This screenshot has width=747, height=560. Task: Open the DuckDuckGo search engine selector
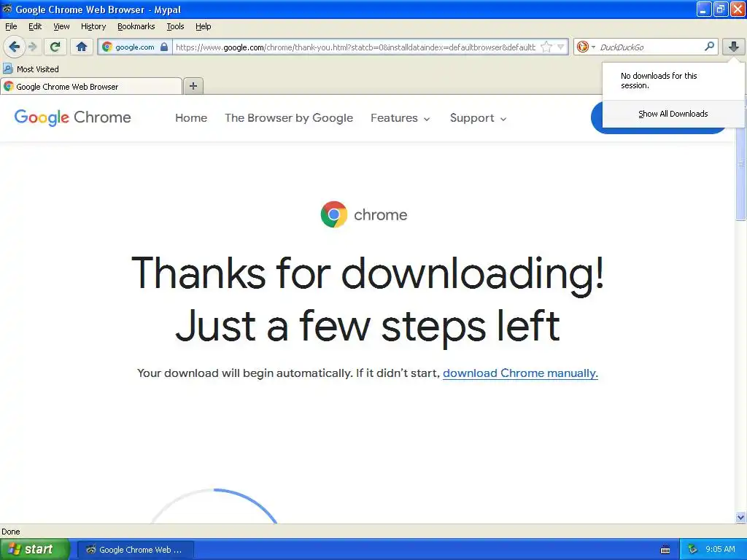click(586, 47)
